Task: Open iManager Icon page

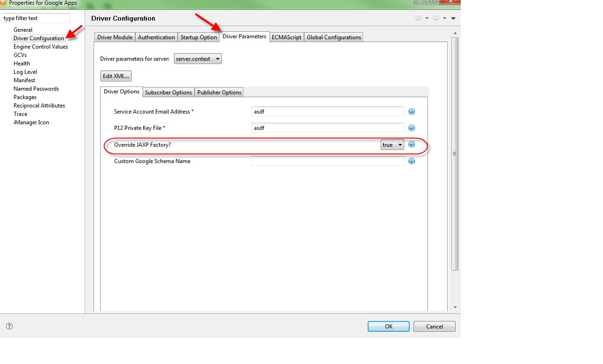Action: click(x=31, y=122)
